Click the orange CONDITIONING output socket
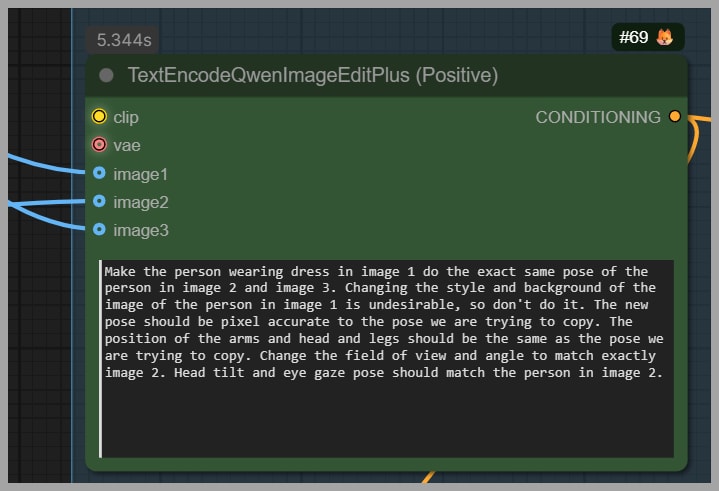 pos(675,117)
